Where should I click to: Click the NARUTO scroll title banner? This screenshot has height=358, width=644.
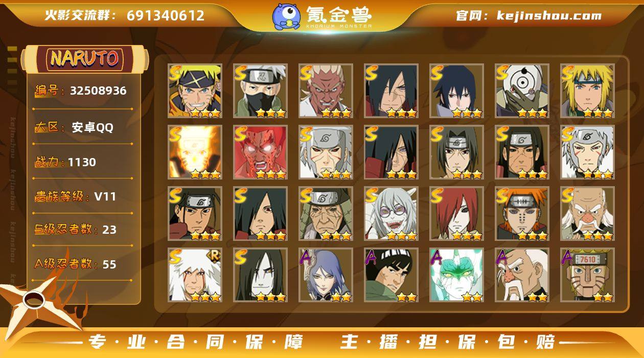pyautogui.click(x=85, y=59)
